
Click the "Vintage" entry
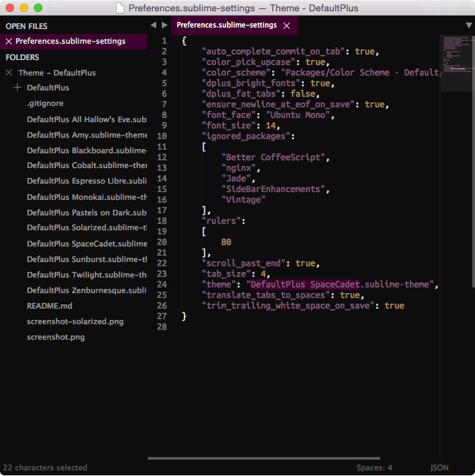click(243, 200)
